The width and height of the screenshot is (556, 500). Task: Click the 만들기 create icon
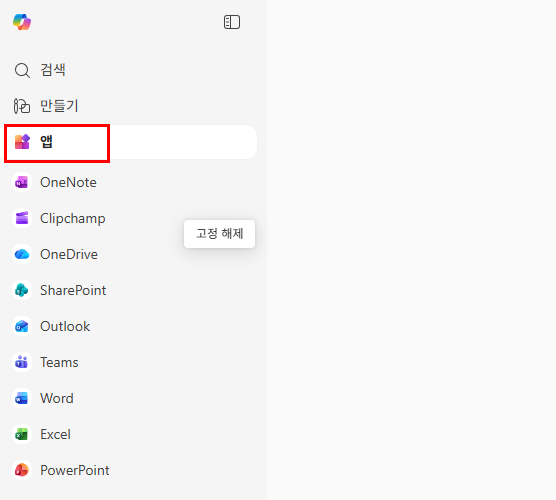click(x=22, y=106)
